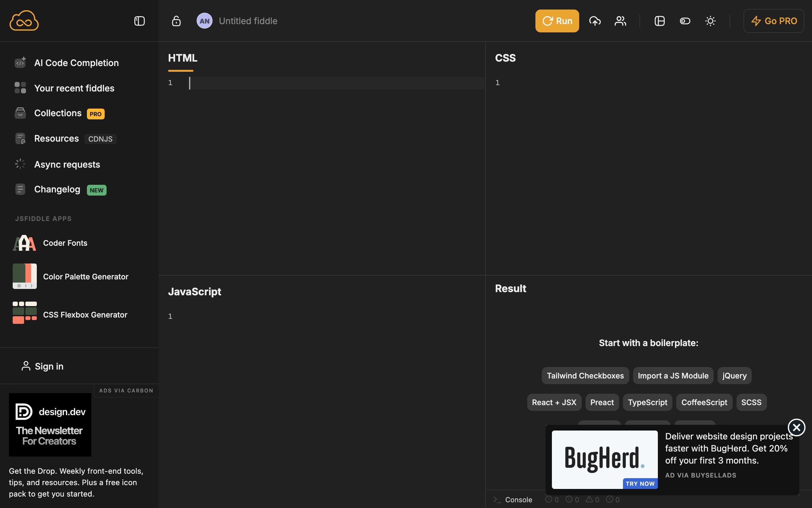
Task: Select the React + JSX boilerplate
Action: pyautogui.click(x=554, y=402)
